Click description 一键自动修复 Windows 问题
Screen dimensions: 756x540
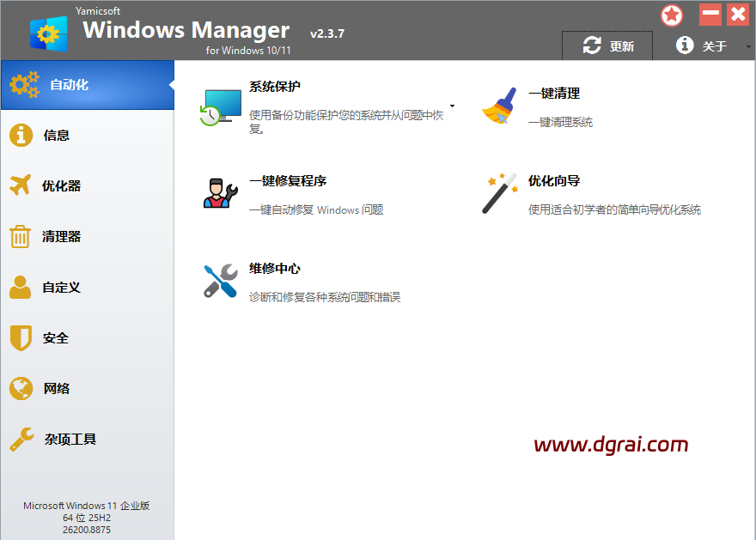[316, 210]
